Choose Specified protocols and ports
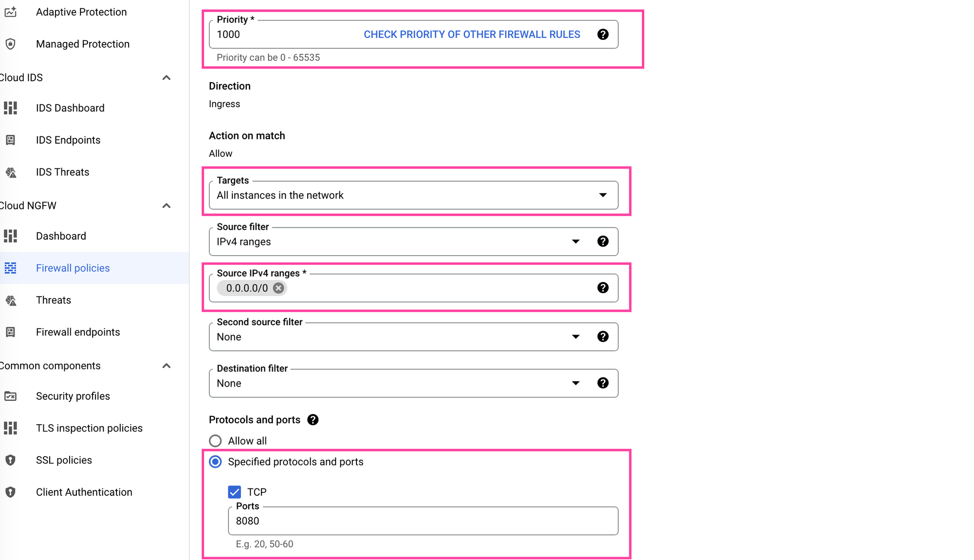This screenshot has width=974, height=560. [x=215, y=462]
